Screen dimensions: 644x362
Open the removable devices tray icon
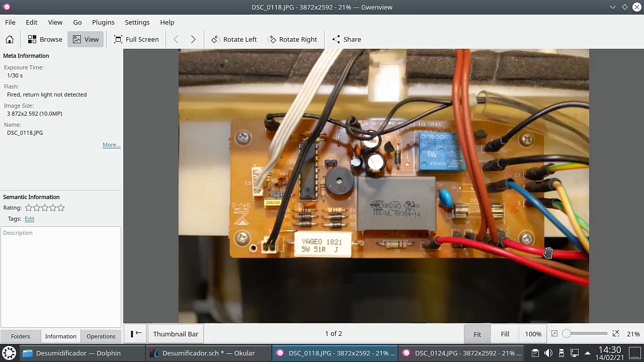click(x=561, y=353)
